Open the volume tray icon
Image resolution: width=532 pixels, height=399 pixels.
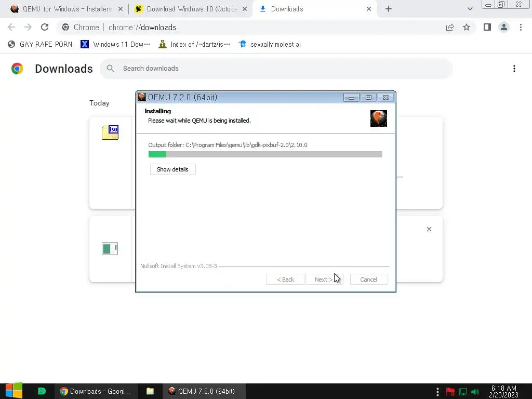click(475, 392)
